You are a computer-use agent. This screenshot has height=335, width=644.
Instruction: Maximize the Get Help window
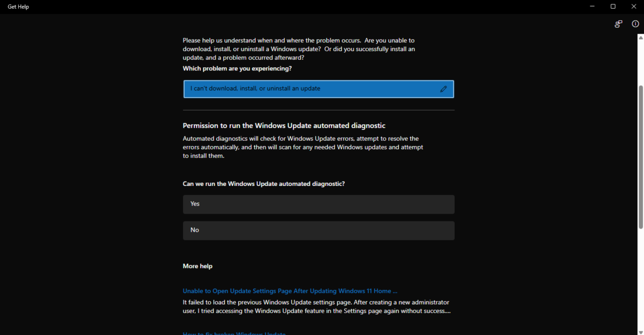(x=613, y=6)
